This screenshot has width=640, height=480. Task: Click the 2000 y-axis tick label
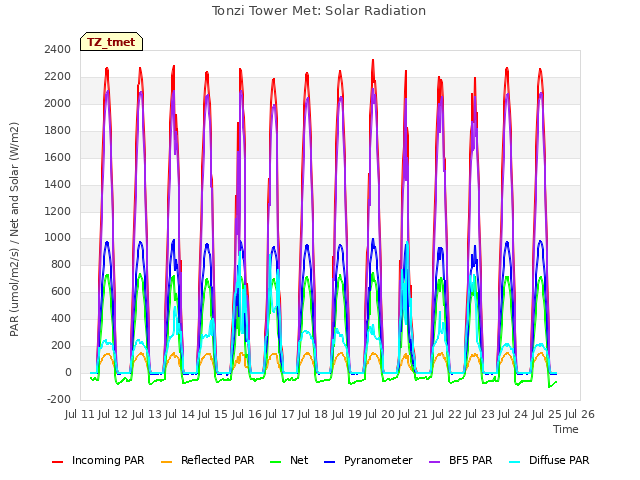point(58,104)
